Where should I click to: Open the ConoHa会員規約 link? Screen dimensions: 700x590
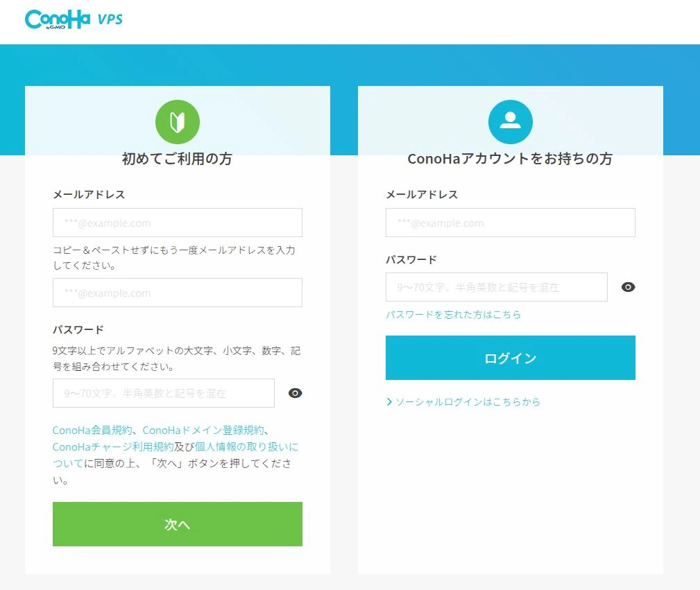coord(92,431)
